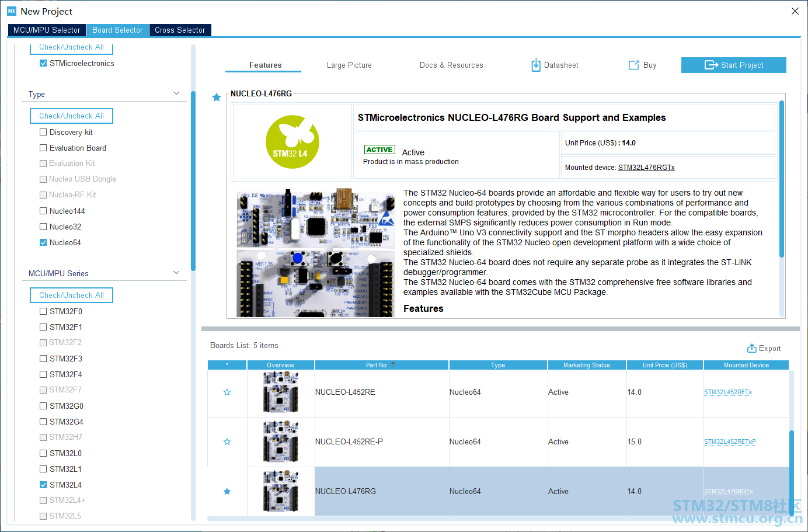Click the boards list vertical scrollbar
The width and height of the screenshot is (808, 532).
[792, 473]
